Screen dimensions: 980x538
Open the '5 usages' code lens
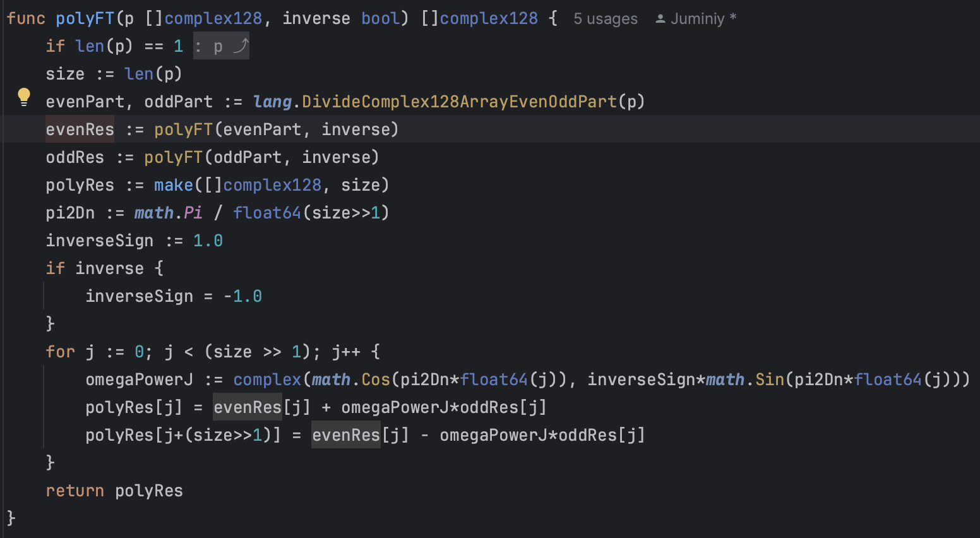(606, 19)
